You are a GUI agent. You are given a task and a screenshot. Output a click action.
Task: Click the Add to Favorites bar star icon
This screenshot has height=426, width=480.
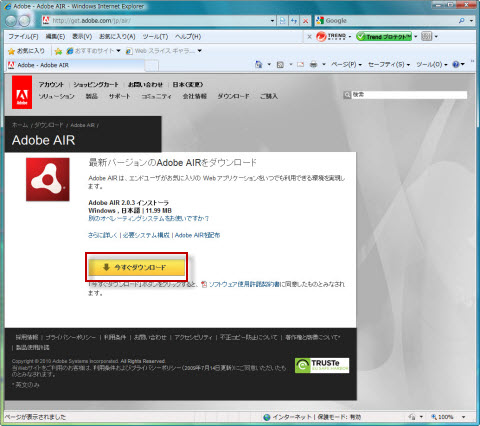(58, 51)
